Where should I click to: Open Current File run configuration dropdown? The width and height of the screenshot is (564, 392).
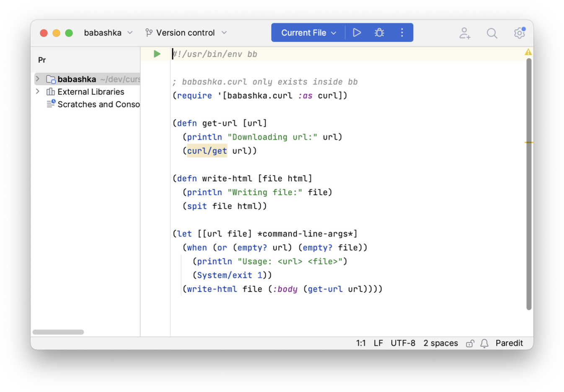point(309,33)
